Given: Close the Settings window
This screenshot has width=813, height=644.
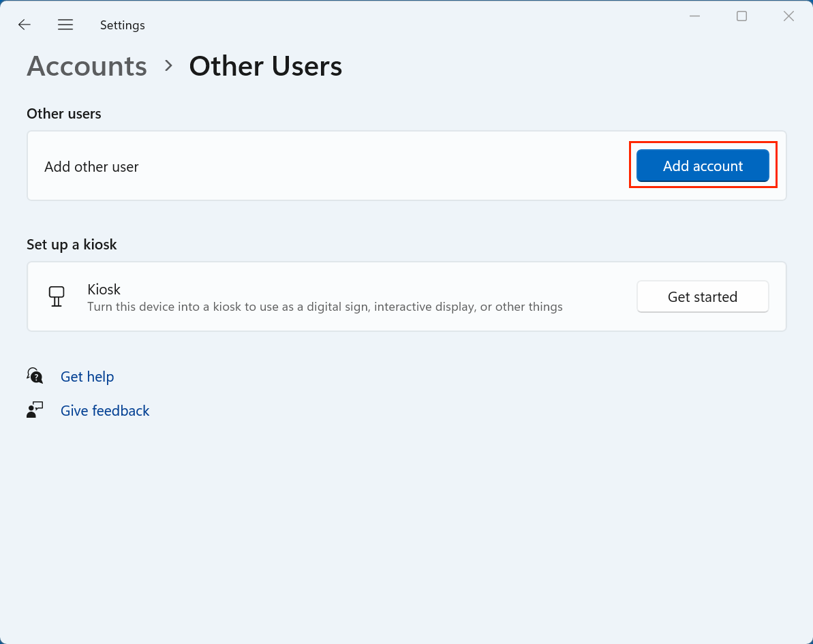Looking at the screenshot, I should (x=788, y=16).
